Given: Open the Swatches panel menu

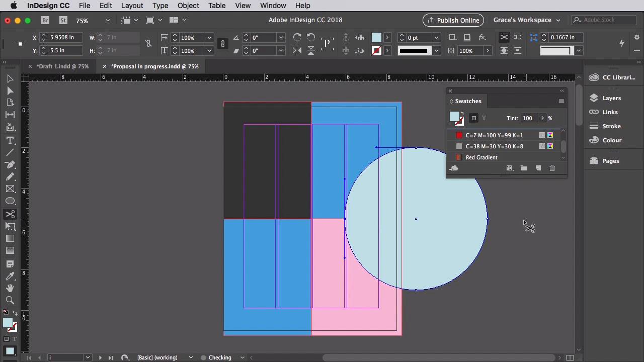Looking at the screenshot, I should pos(561,101).
